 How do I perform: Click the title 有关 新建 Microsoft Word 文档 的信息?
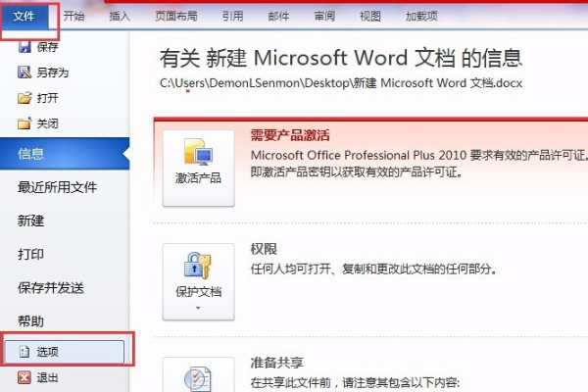[341, 58]
